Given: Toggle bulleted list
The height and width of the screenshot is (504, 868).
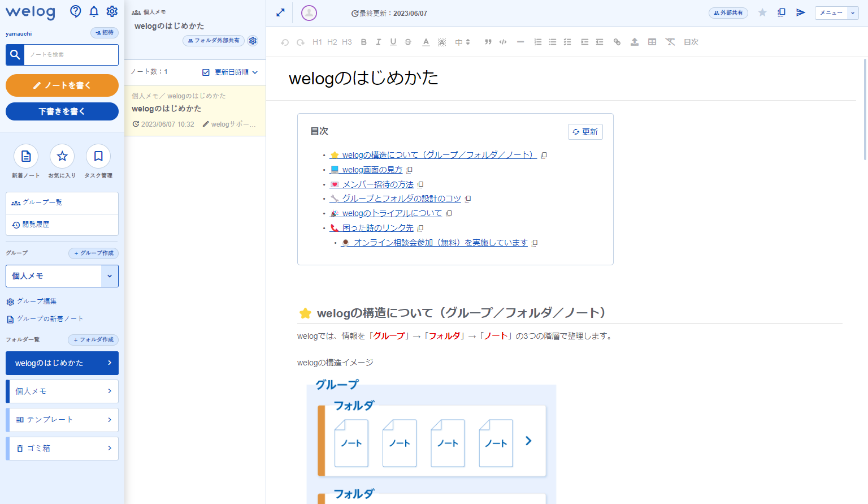Looking at the screenshot, I should [553, 42].
